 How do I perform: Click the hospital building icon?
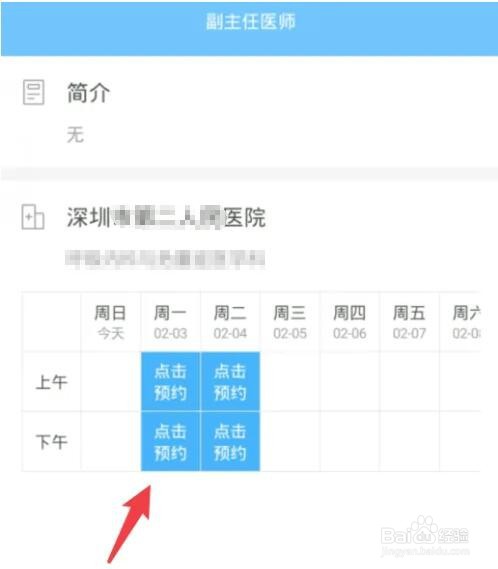click(33, 217)
